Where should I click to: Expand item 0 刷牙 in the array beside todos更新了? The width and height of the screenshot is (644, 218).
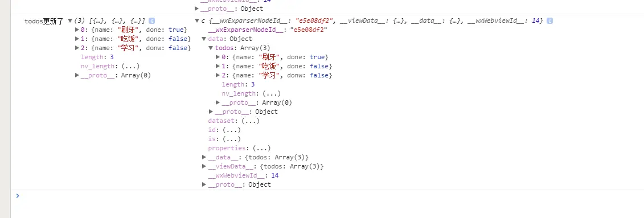[77, 30]
